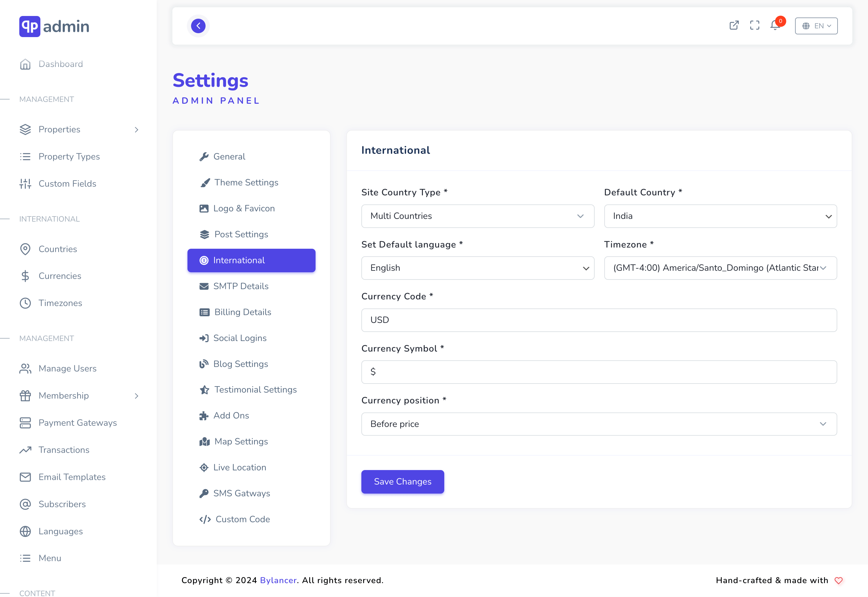Viewport: 868px width, 597px height.
Task: Click the Timezones clock icon
Action: pyautogui.click(x=25, y=303)
